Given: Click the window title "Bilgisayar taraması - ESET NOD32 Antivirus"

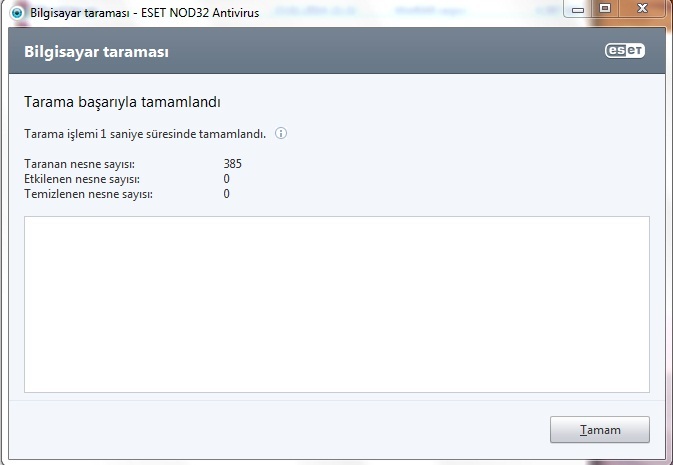Looking at the screenshot, I should tap(145, 13).
